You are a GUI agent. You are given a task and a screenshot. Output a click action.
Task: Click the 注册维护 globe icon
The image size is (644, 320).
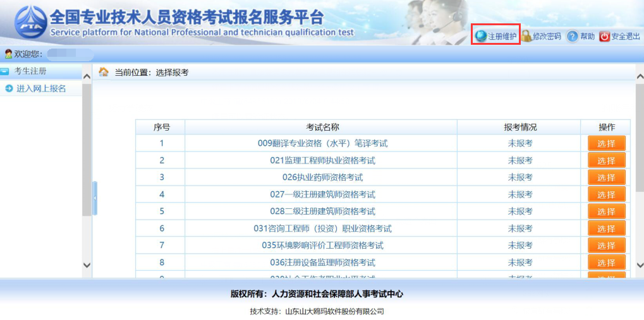click(x=481, y=37)
